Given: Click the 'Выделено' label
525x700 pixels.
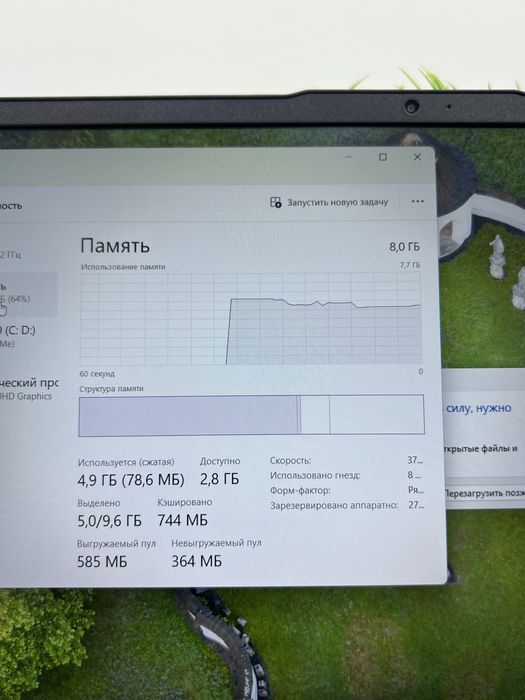Looking at the screenshot, I should [99, 503].
